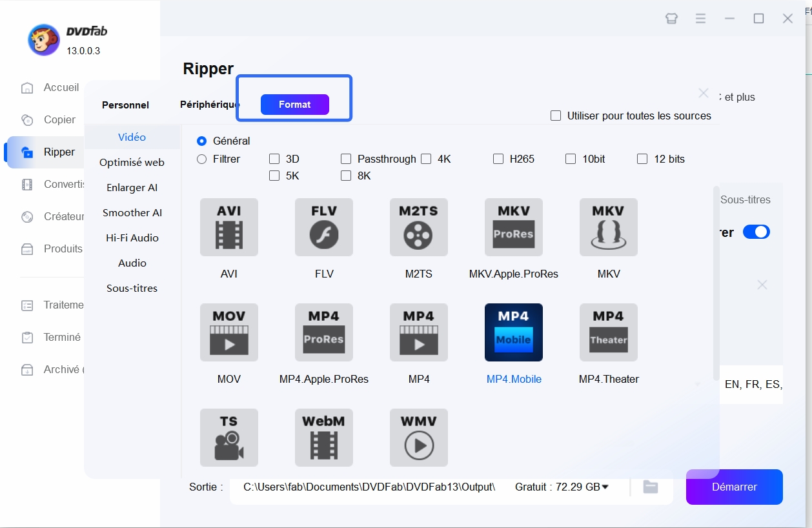Choose the plain MKV format icon

coord(609,227)
